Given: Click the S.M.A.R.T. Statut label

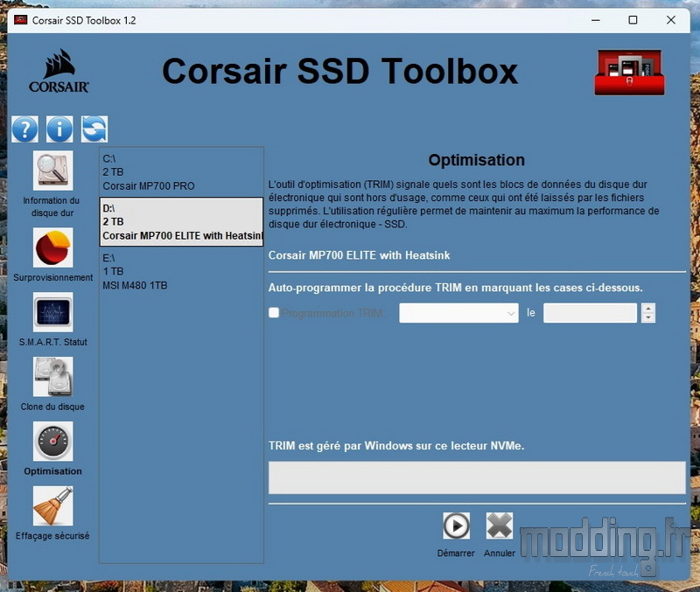Looking at the screenshot, I should [53, 342].
